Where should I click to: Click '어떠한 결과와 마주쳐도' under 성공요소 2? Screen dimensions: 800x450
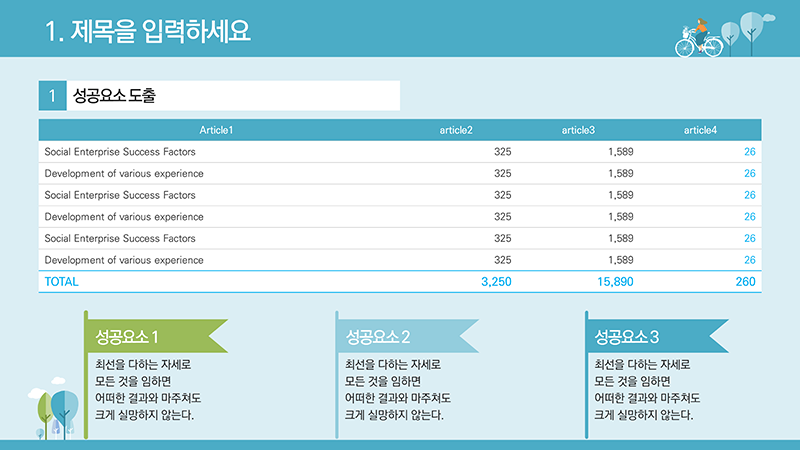click(398, 398)
